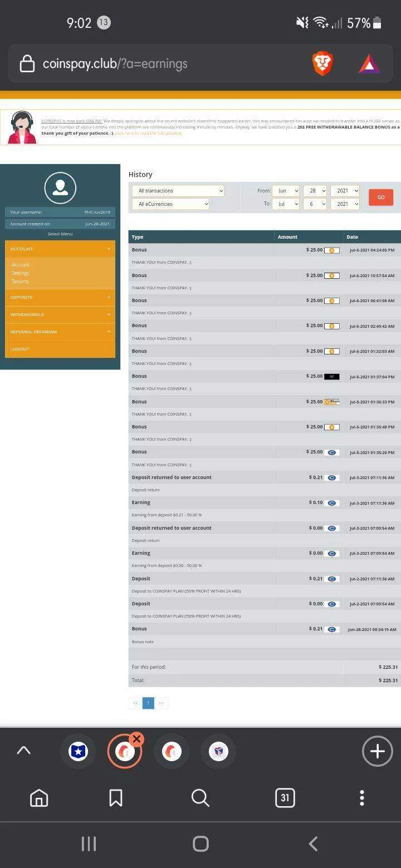Click previous page << button
The image size is (401, 868).
point(135,703)
